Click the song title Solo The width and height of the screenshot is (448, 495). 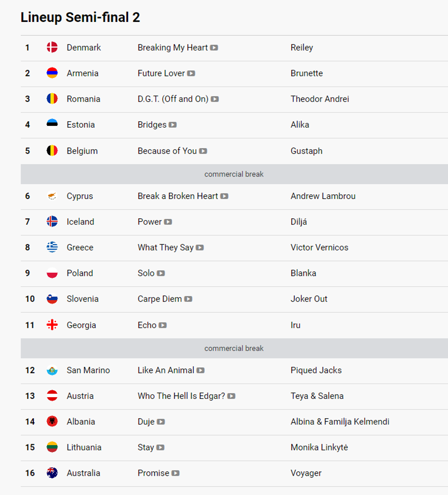click(146, 273)
